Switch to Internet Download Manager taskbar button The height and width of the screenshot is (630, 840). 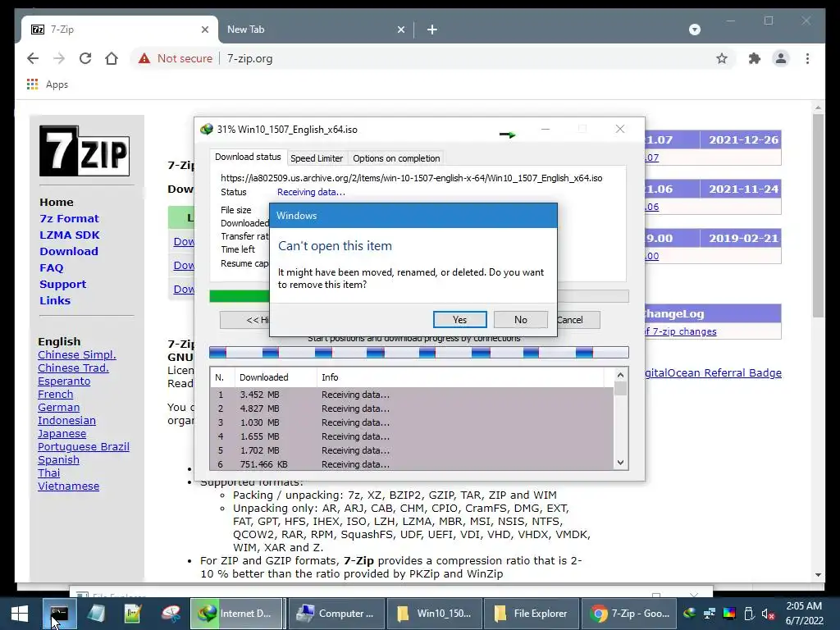(235, 614)
